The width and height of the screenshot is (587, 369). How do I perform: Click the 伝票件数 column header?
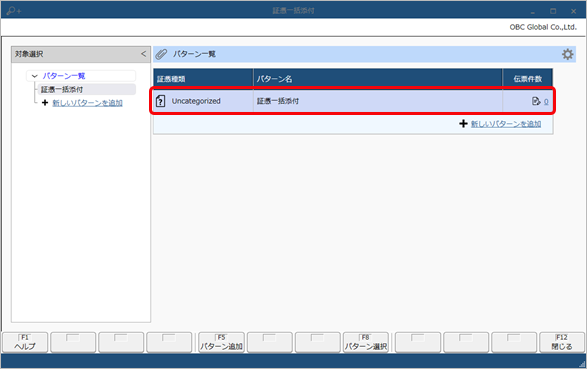tap(527, 79)
